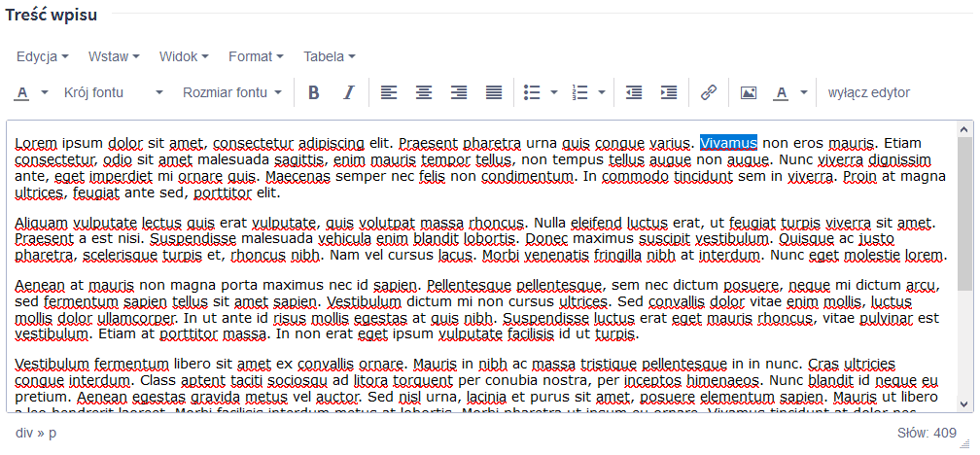The width and height of the screenshot is (980, 455).
Task: Toggle italic formatting
Action: coord(349,93)
